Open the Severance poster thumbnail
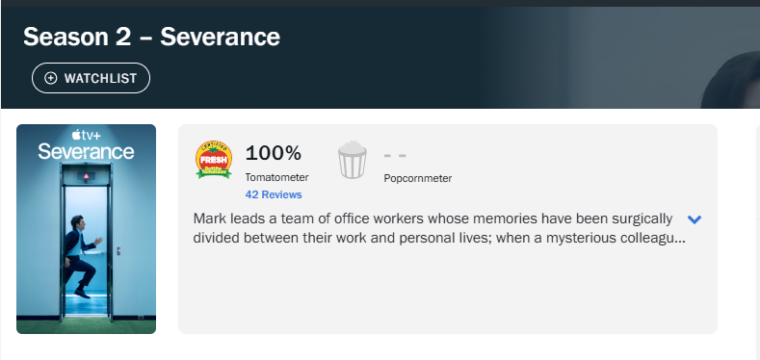Screen dimensions: 760x360 coord(86,229)
